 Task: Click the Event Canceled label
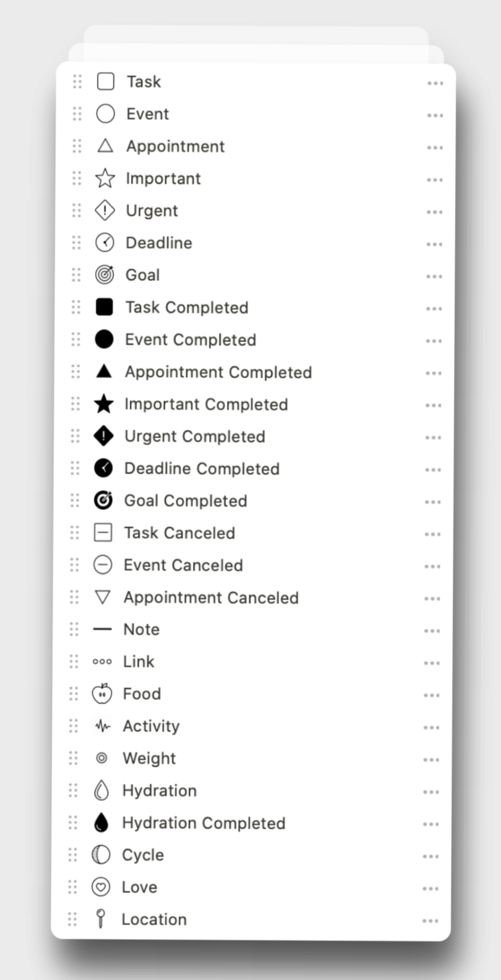click(x=183, y=566)
